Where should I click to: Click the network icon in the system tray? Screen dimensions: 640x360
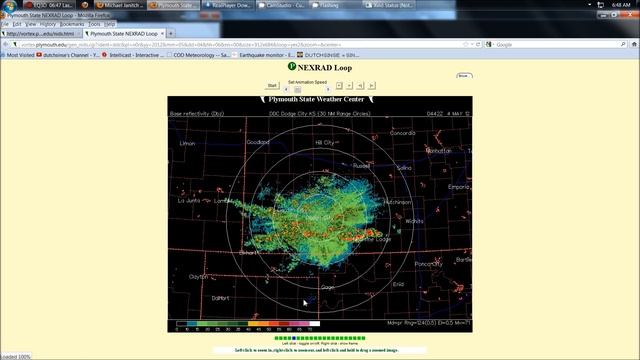pyautogui.click(x=600, y=5)
